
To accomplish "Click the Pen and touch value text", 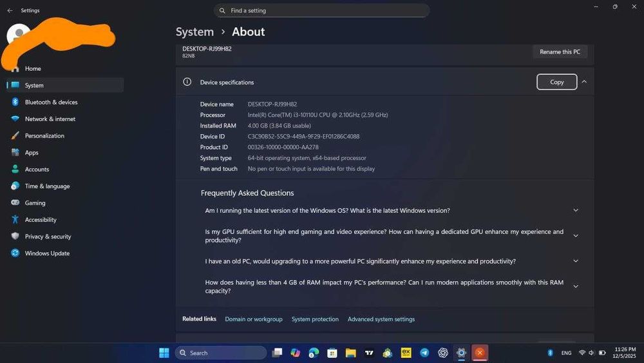I will click(x=311, y=168).
